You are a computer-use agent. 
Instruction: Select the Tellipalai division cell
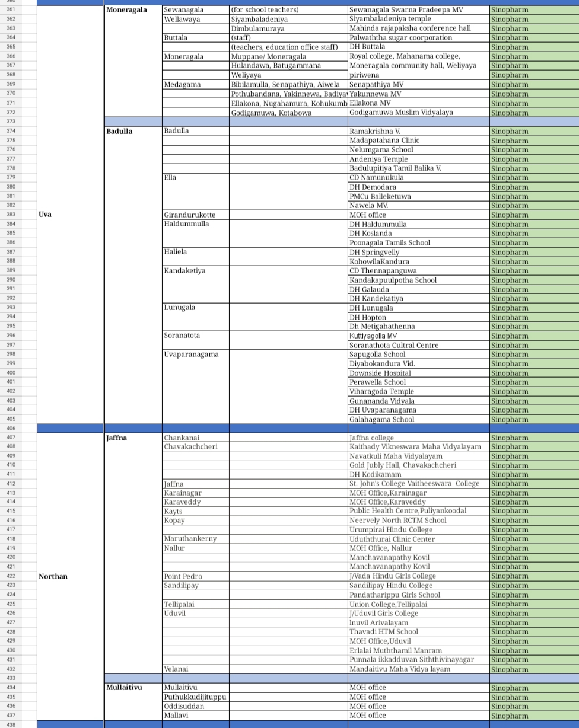pos(196,604)
